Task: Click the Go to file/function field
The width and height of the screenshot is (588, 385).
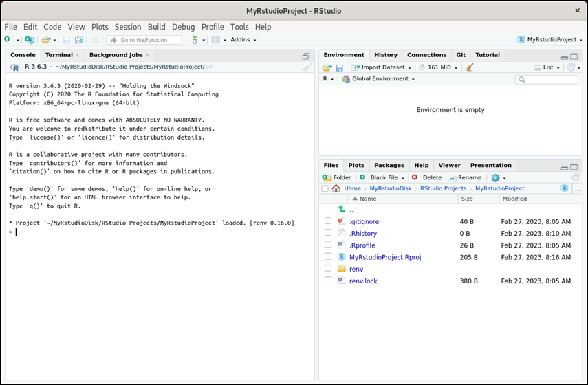Action: pyautogui.click(x=144, y=40)
